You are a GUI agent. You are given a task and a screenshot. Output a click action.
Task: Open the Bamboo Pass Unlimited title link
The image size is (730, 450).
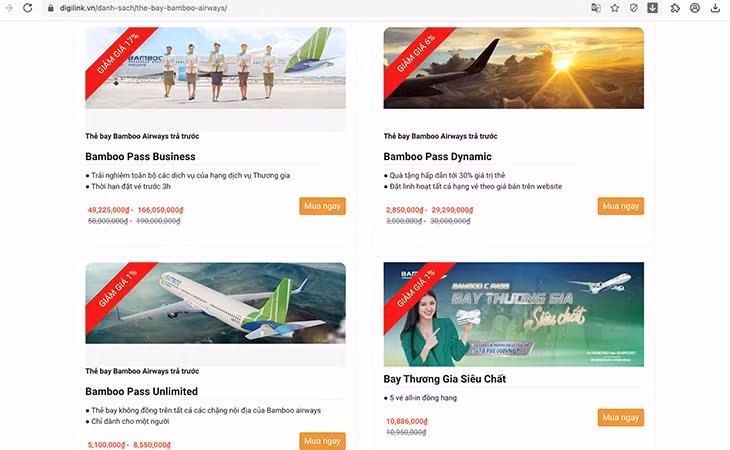[x=141, y=391]
